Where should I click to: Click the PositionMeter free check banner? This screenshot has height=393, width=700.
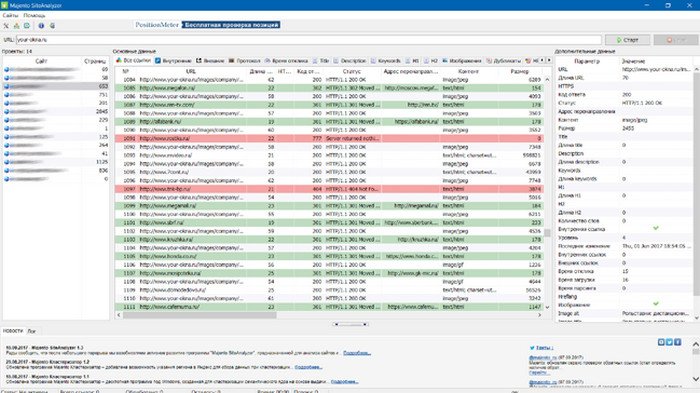(208, 25)
